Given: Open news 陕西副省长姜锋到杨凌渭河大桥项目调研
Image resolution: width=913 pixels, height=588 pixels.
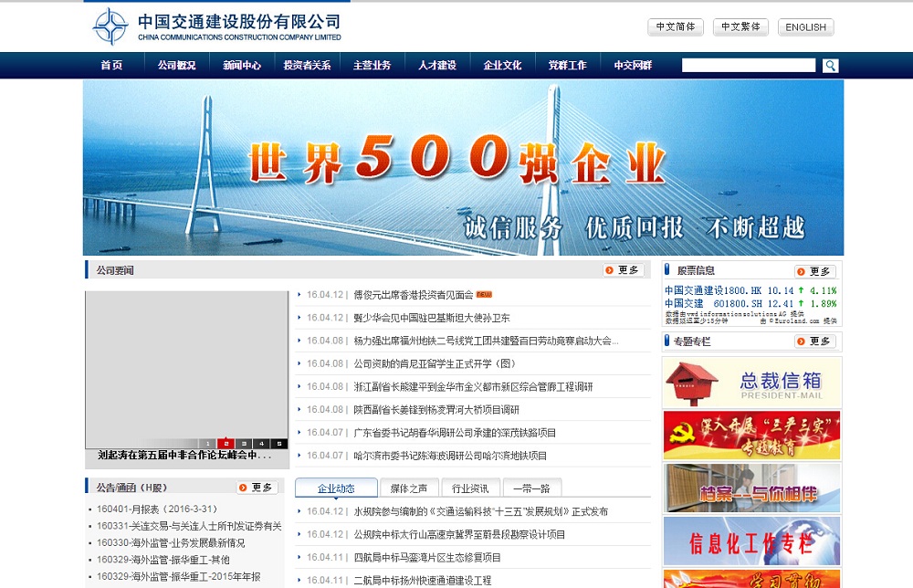Looking at the screenshot, I should point(436,410).
